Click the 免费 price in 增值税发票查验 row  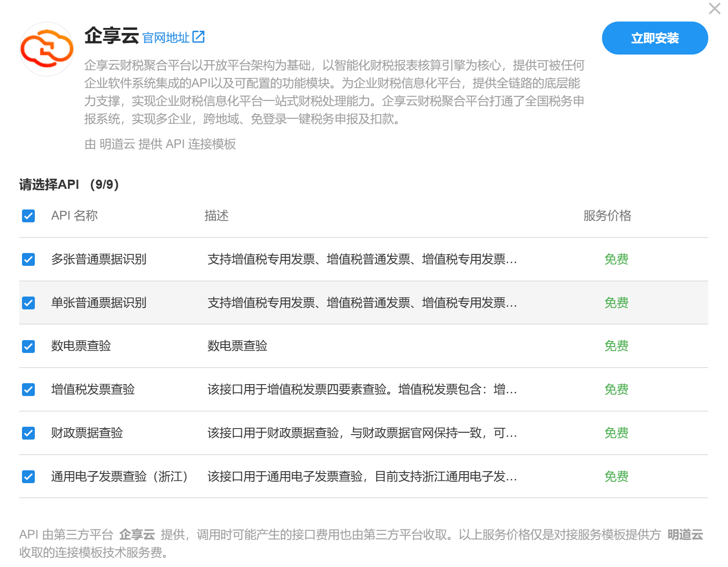(616, 390)
